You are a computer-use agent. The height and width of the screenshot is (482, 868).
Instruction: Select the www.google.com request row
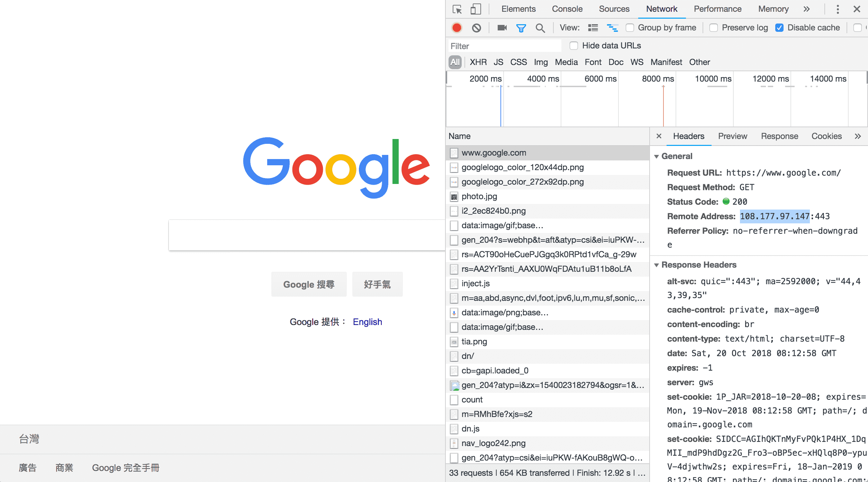(x=548, y=153)
